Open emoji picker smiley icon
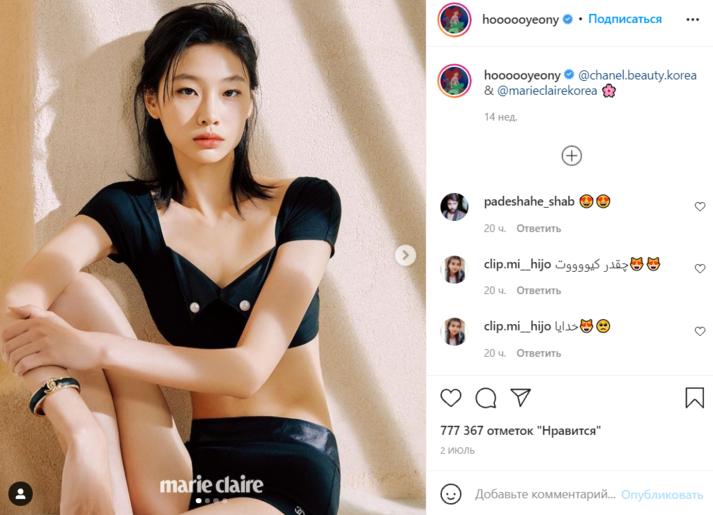The image size is (713, 515). tap(451, 494)
